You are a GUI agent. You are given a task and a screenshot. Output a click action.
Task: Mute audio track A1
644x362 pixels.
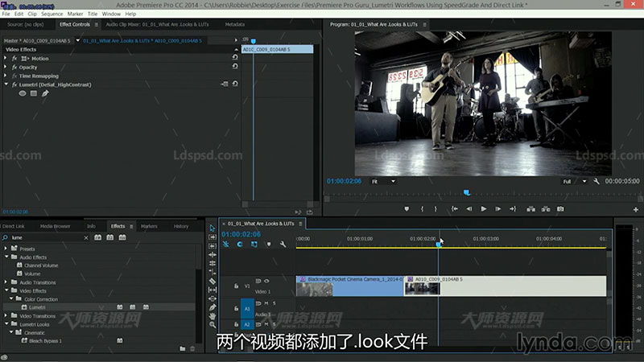tap(266, 303)
